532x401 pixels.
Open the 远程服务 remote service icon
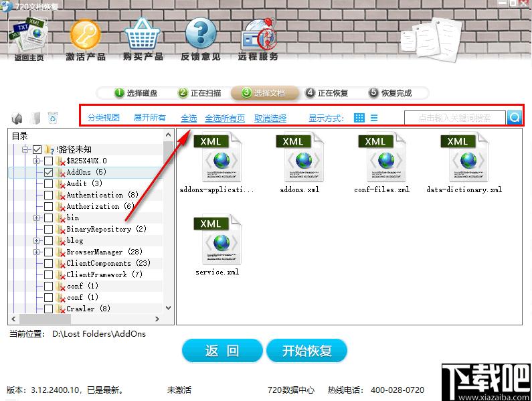(259, 34)
